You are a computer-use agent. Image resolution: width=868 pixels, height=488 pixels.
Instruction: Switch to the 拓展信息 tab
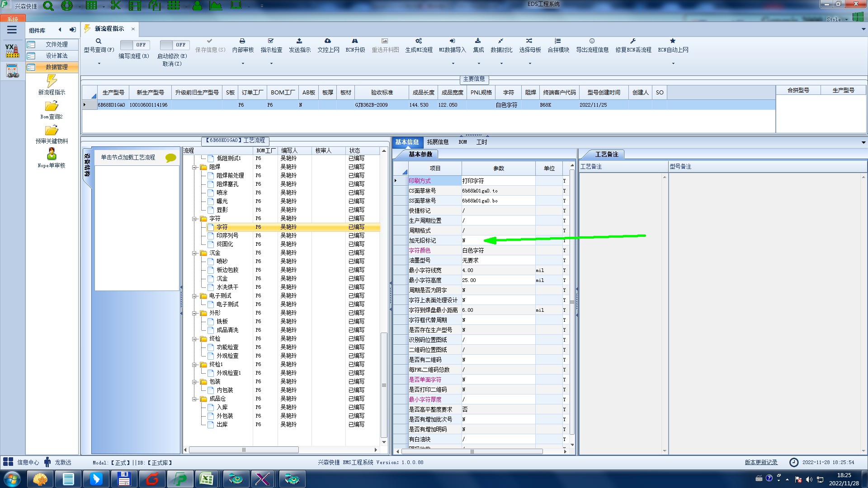point(437,142)
